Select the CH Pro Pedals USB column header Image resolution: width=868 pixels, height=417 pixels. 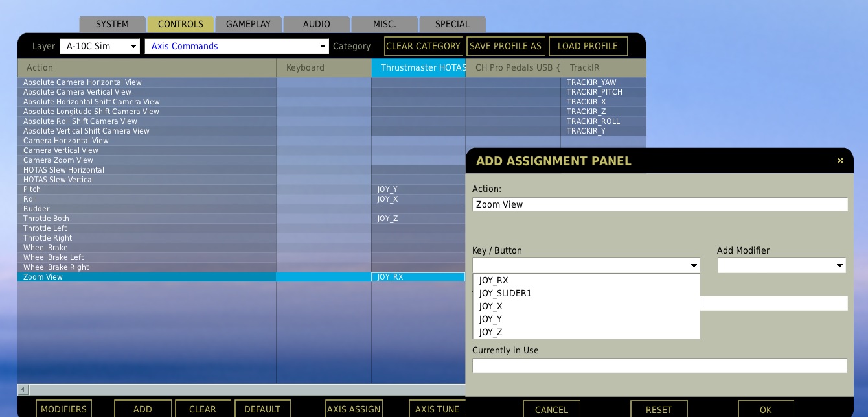(x=513, y=67)
